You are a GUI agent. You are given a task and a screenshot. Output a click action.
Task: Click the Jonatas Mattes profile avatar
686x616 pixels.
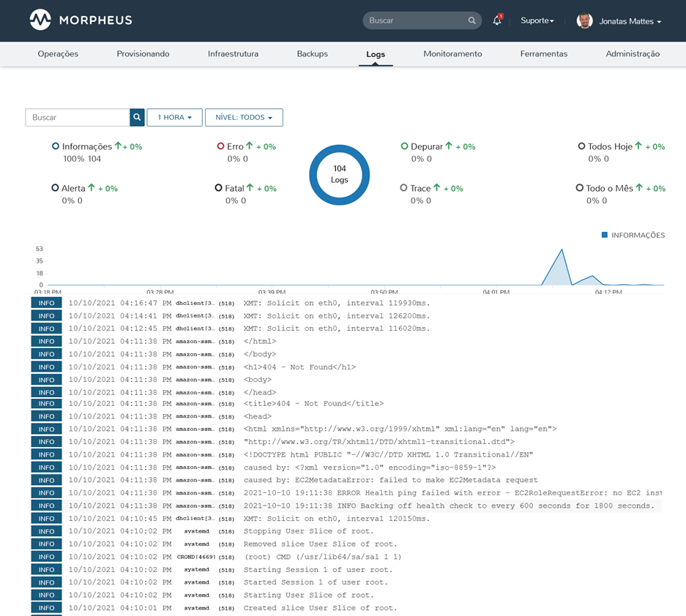[584, 20]
